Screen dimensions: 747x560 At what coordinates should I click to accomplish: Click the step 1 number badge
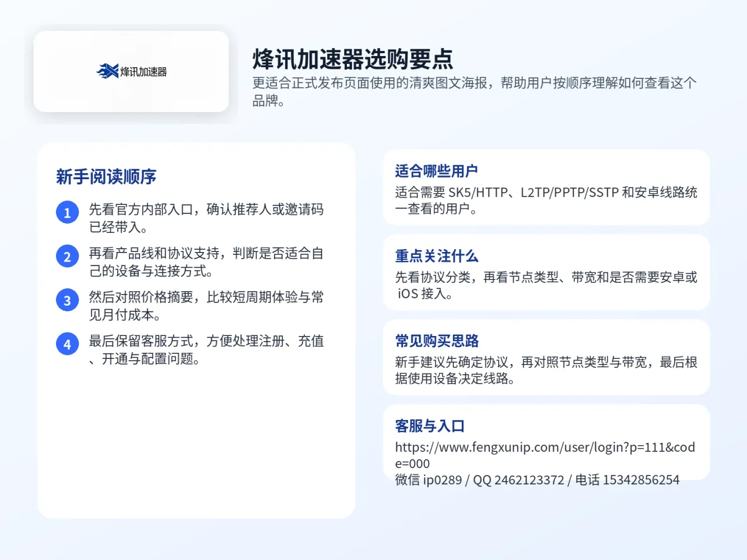click(x=67, y=212)
